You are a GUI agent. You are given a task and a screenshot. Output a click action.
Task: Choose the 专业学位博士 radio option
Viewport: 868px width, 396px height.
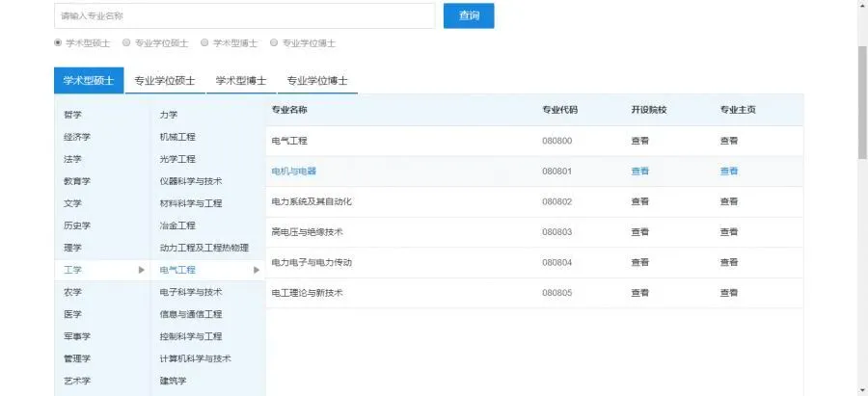(x=274, y=42)
